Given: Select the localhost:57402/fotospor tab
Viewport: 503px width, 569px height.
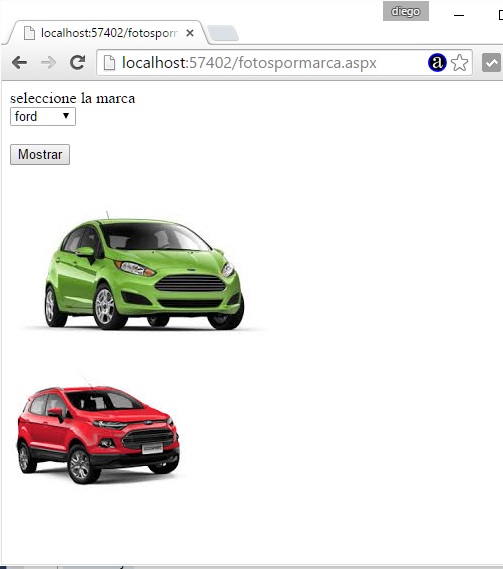Looking at the screenshot, I should coord(107,33).
